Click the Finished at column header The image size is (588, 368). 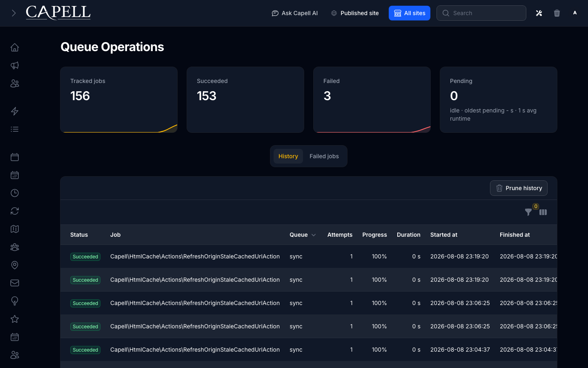click(515, 235)
